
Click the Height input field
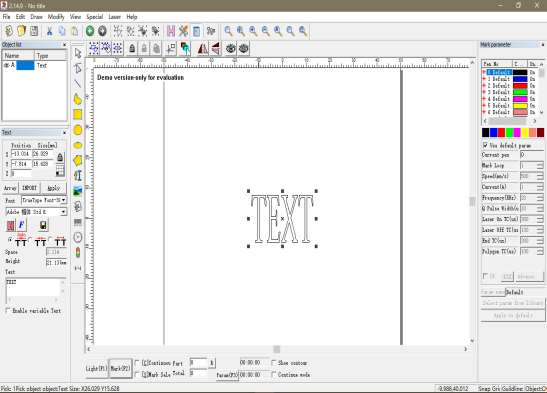[x=56, y=262]
